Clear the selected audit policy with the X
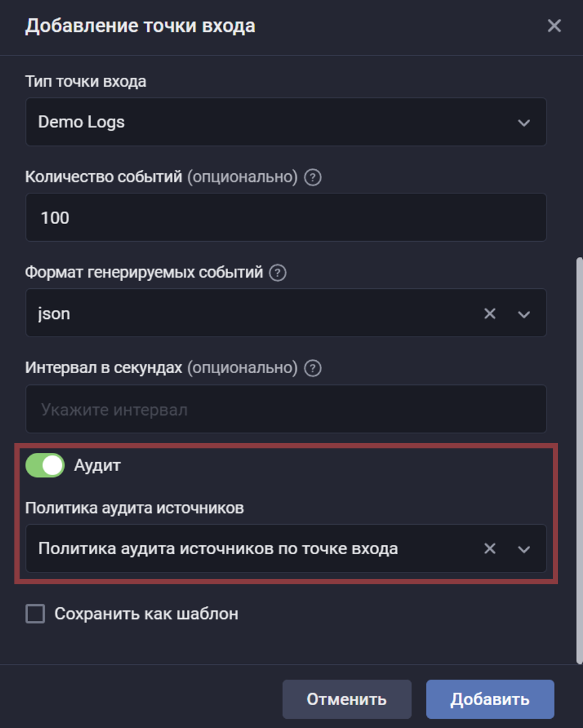Viewport: 583px width, 728px height. (490, 548)
